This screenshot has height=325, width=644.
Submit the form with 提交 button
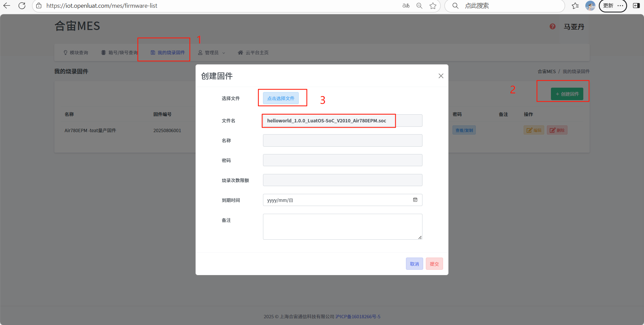click(434, 264)
